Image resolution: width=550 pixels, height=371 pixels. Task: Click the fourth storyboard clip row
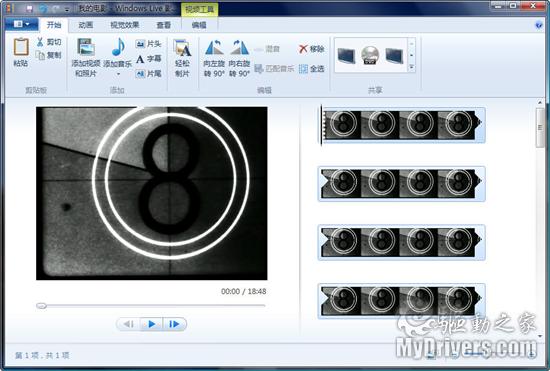[x=402, y=301]
